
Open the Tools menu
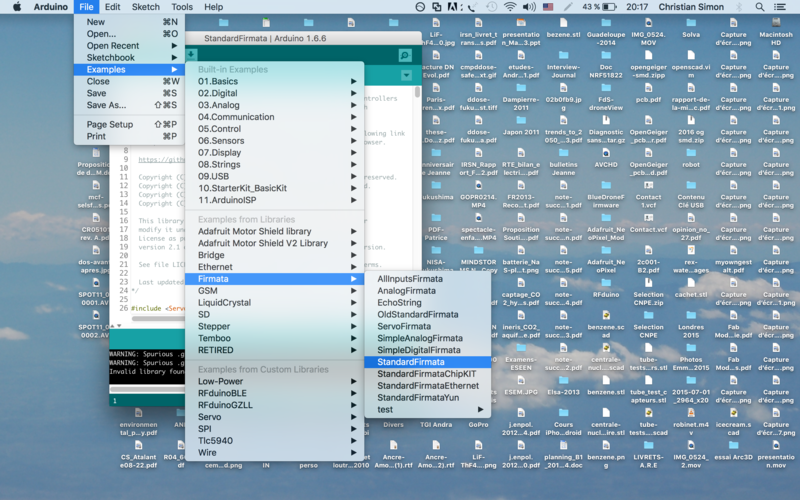point(182,7)
